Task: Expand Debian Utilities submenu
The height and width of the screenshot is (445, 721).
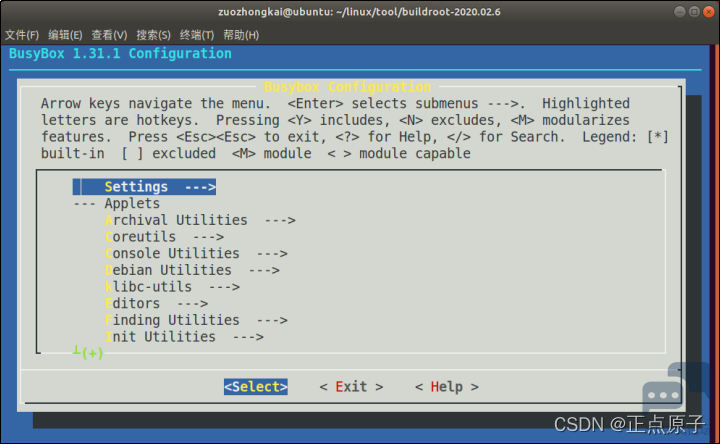Action: (x=192, y=270)
